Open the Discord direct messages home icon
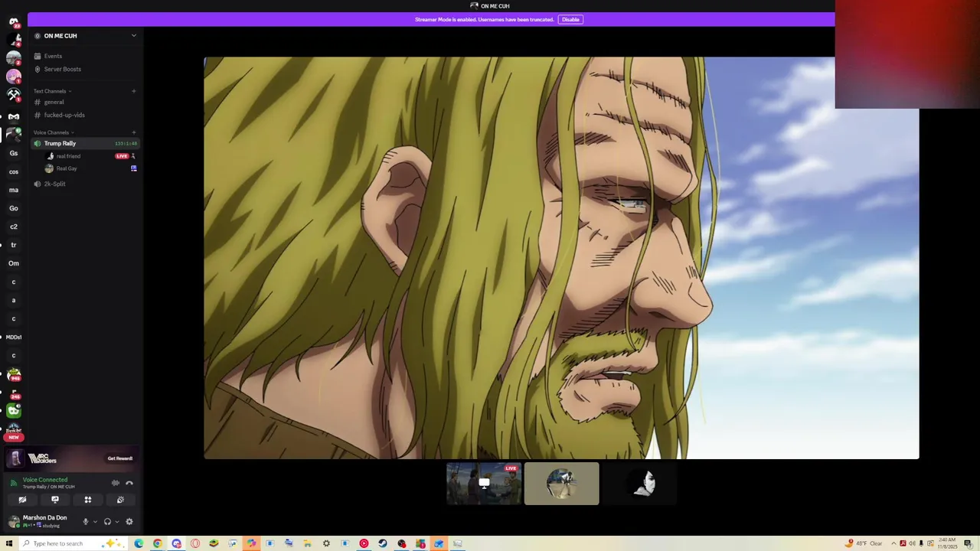The image size is (980, 551). pyautogui.click(x=14, y=21)
